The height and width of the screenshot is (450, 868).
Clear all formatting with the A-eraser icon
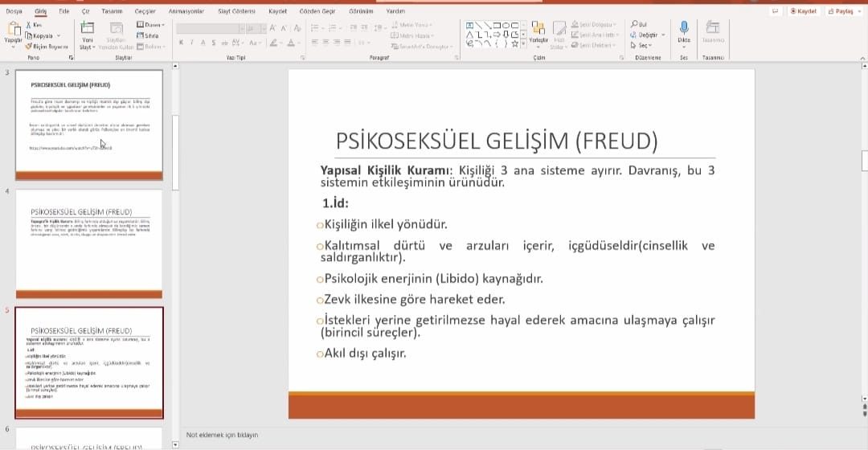coord(297,28)
